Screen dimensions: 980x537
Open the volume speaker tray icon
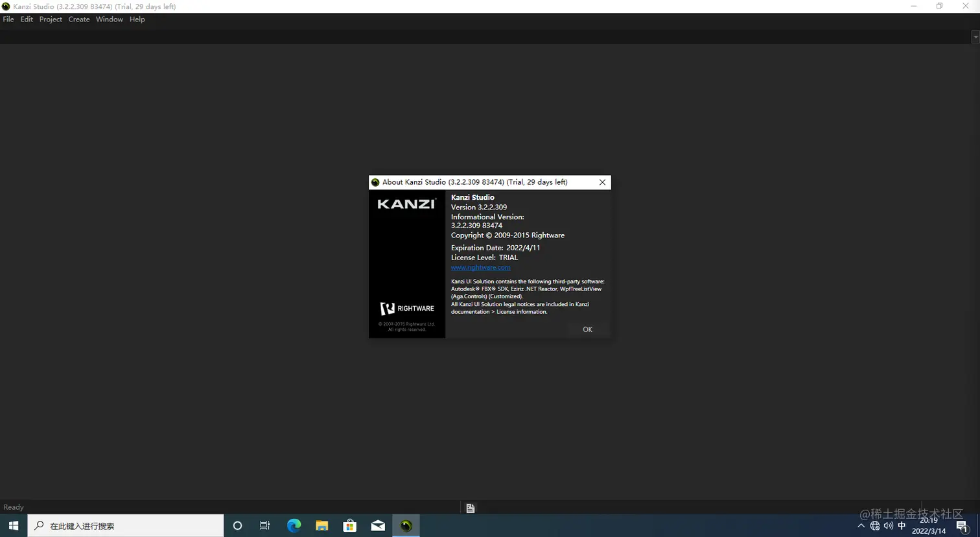pos(888,526)
